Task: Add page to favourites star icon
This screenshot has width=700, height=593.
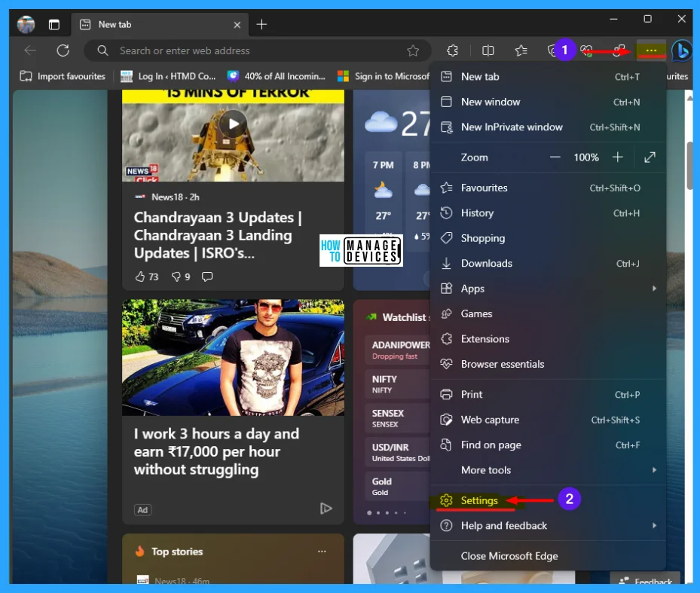Action: click(413, 50)
